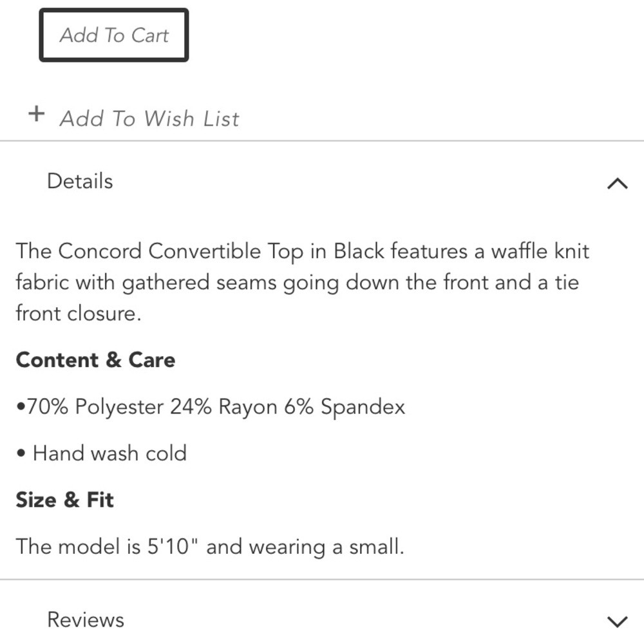Screen dimensions: 644x644
Task: Select the Reviews section header label
Action: [86, 620]
